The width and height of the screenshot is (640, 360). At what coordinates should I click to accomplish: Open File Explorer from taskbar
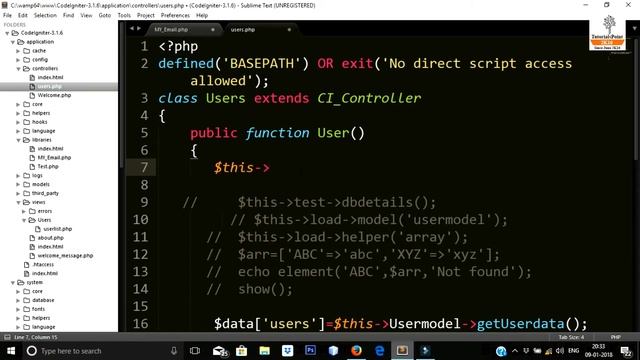[x=264, y=351]
